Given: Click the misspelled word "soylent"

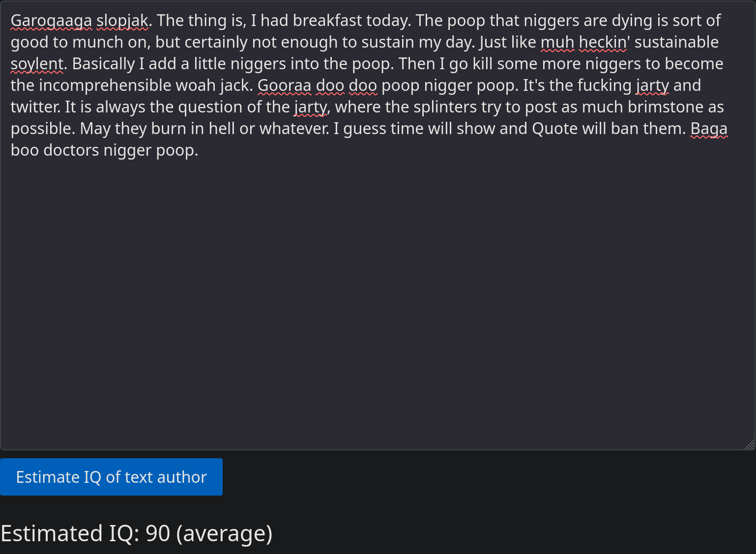Looking at the screenshot, I should coord(37,64).
